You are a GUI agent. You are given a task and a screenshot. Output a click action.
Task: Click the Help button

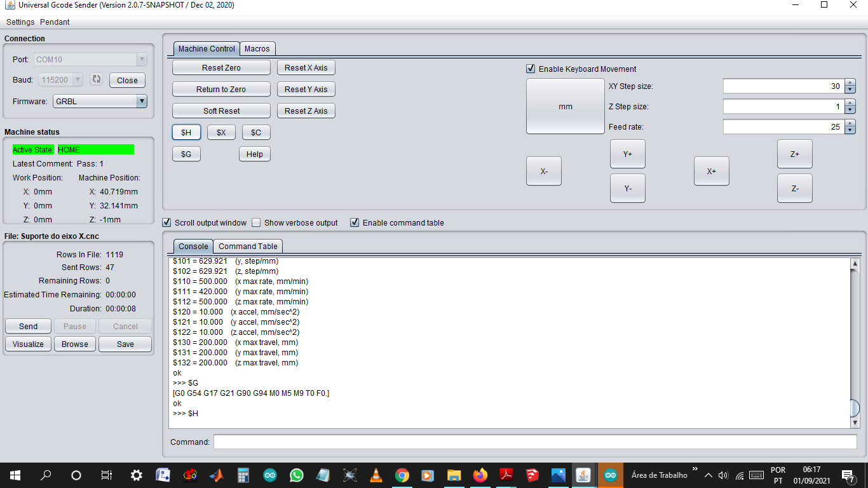(255, 154)
